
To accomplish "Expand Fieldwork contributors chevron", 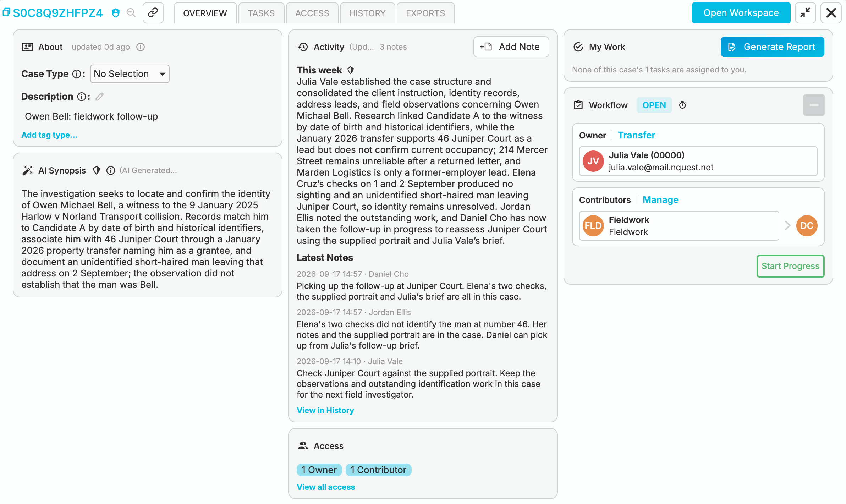I will point(787,226).
